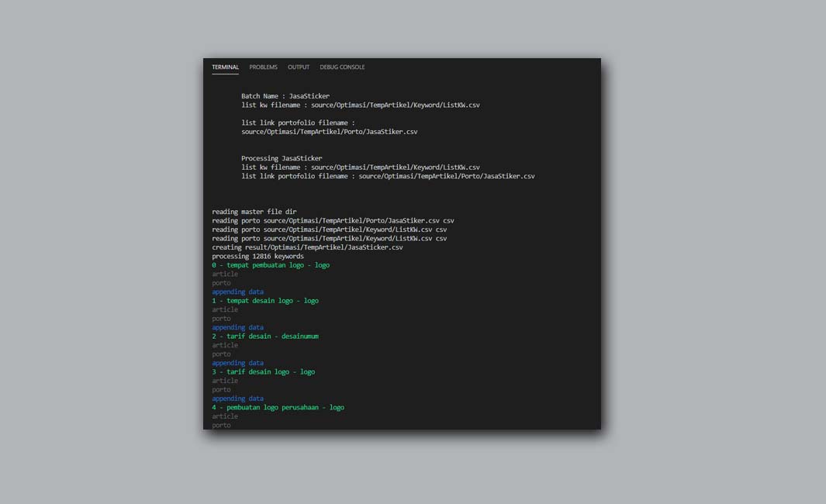Click JasaStiker.csv path under Processing JasaSticker
Screen dimensions: 826x504
[446, 176]
